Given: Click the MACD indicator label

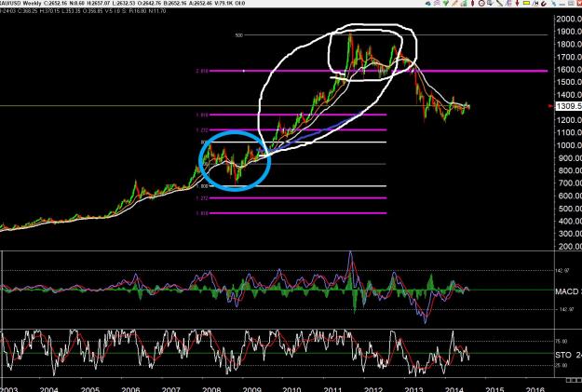Looking at the screenshot, I should 567,291.
